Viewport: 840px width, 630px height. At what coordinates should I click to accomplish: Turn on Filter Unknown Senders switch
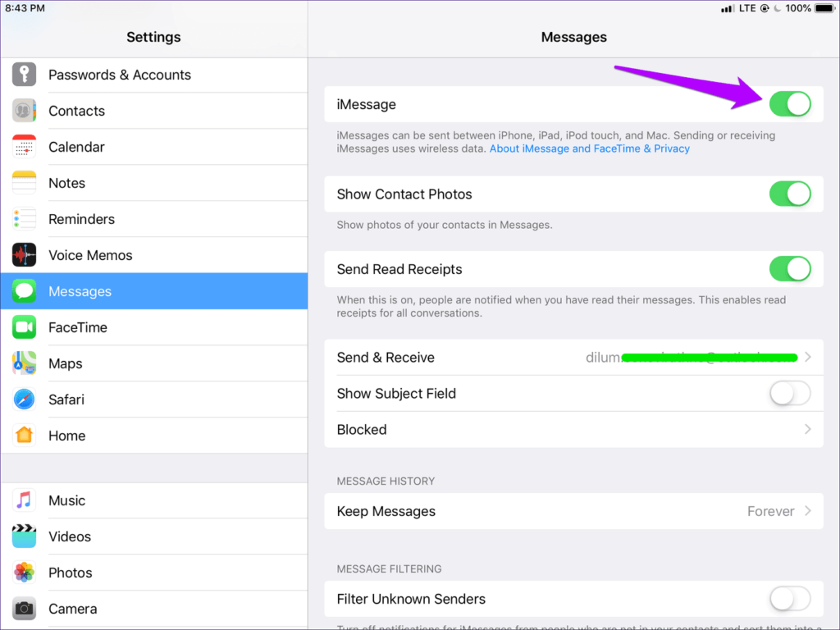[789, 599]
